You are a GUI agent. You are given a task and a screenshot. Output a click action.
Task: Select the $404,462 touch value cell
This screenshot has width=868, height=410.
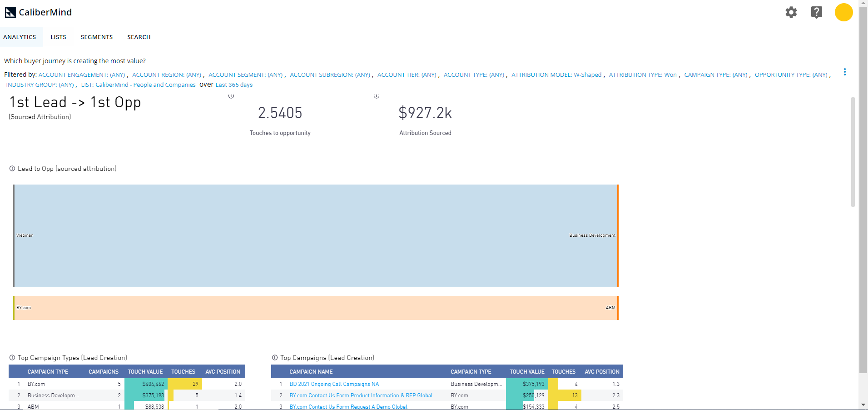point(146,384)
